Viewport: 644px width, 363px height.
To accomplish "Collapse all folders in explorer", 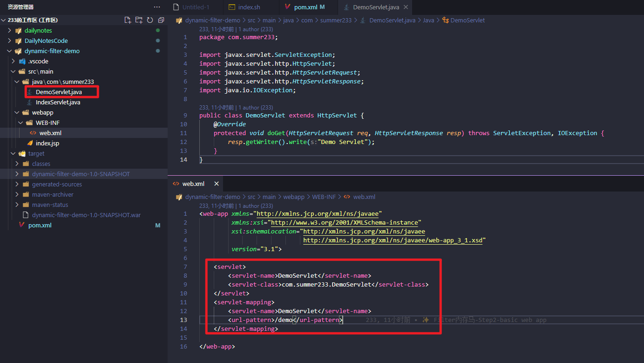I will 161,20.
